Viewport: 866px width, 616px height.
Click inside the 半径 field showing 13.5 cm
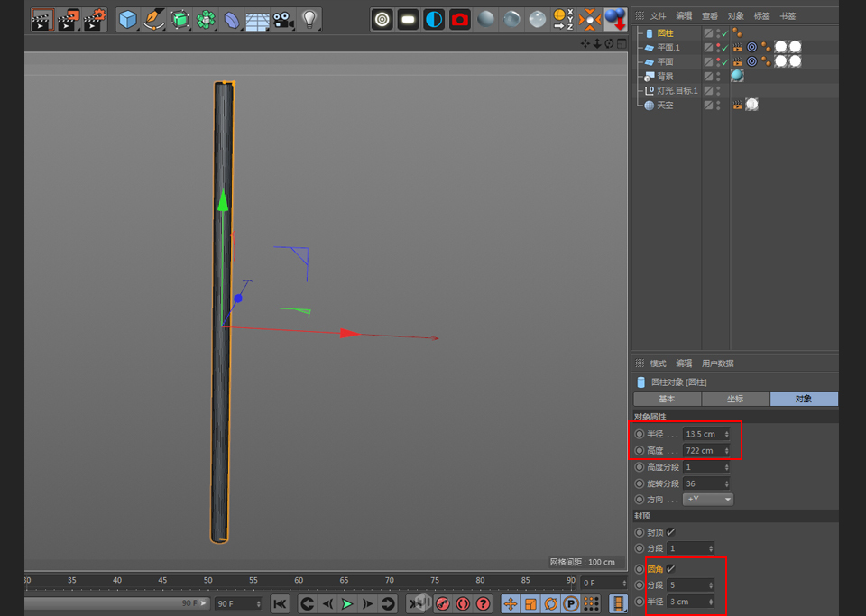coord(702,434)
